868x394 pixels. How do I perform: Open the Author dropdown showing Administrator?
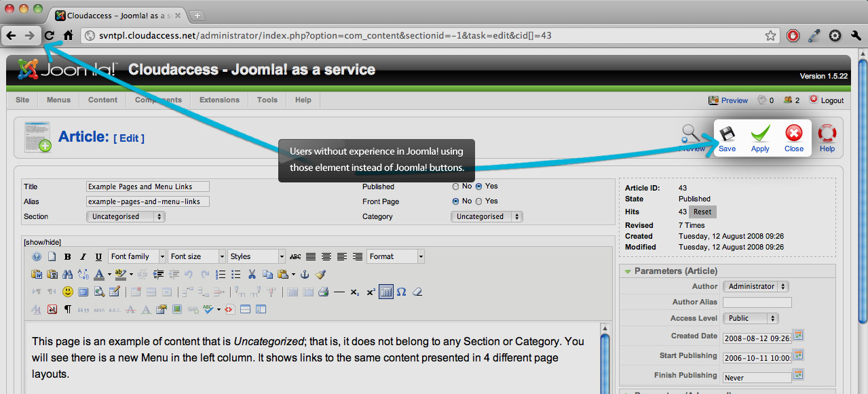click(755, 287)
